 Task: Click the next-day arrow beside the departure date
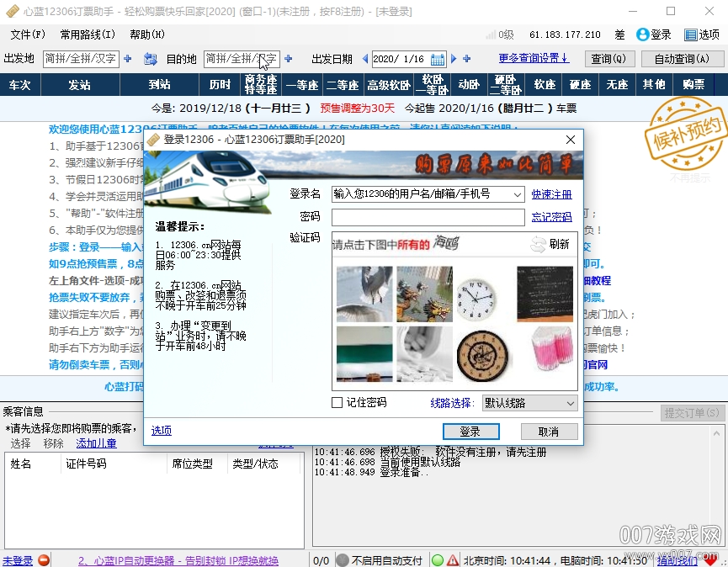[x=453, y=59]
